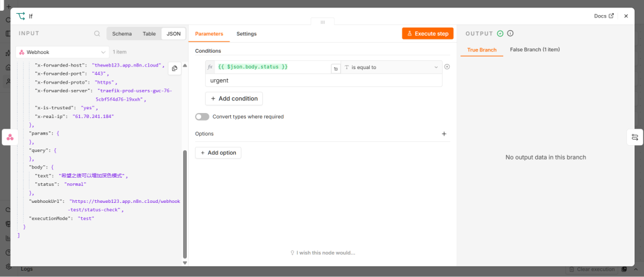Remove the condition with circled X icon

(x=447, y=67)
